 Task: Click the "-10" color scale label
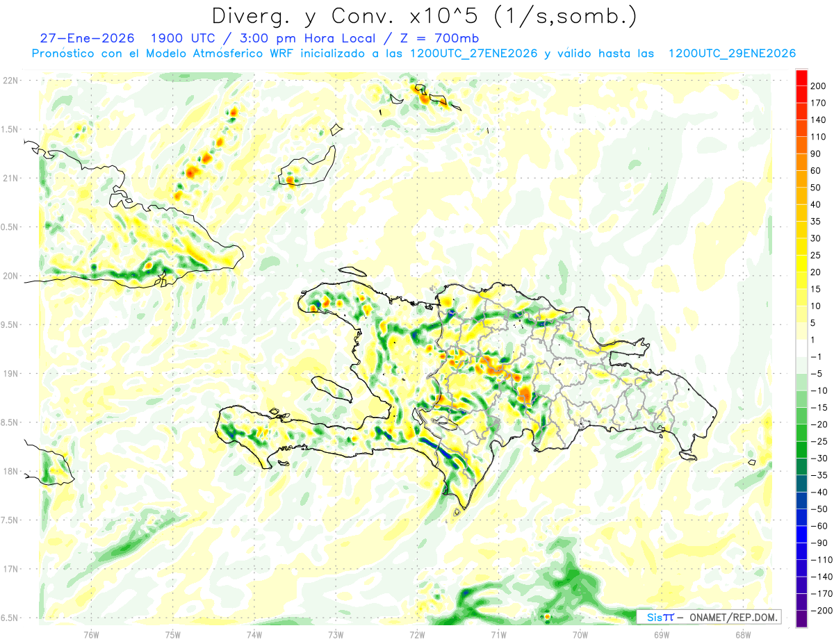coord(819,390)
